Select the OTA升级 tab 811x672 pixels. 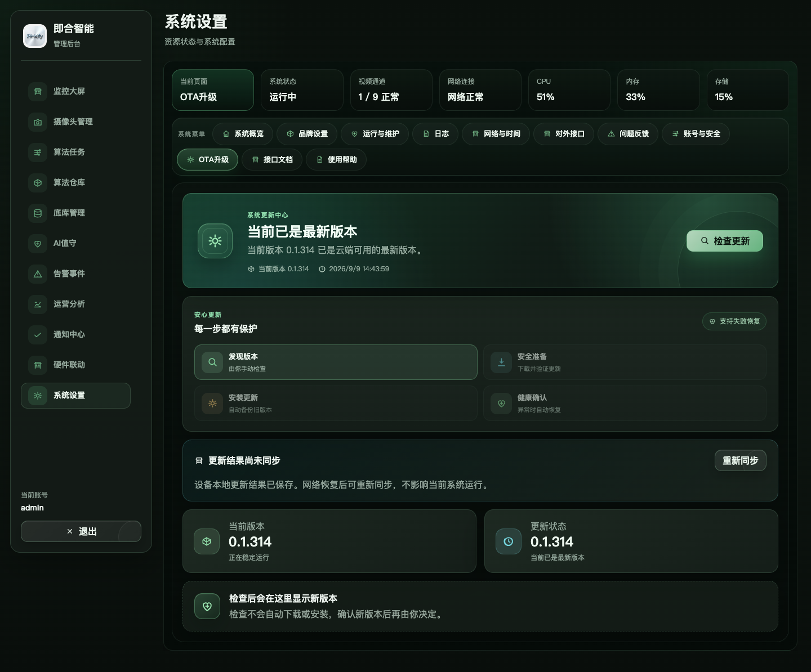(207, 160)
